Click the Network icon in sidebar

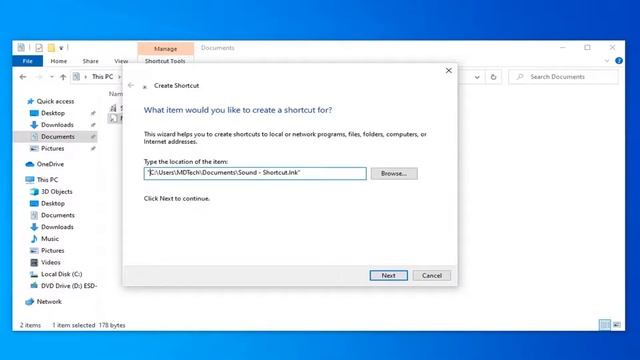pyautogui.click(x=29, y=302)
